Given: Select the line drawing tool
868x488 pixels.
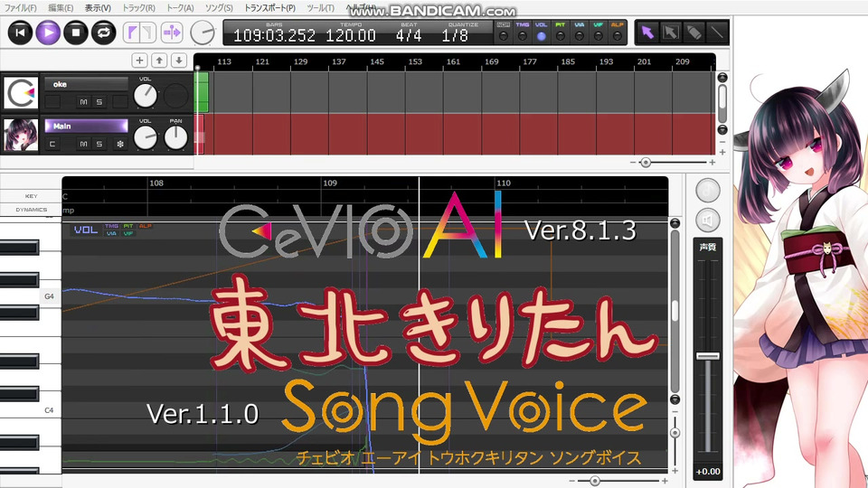Looking at the screenshot, I should tap(717, 33).
